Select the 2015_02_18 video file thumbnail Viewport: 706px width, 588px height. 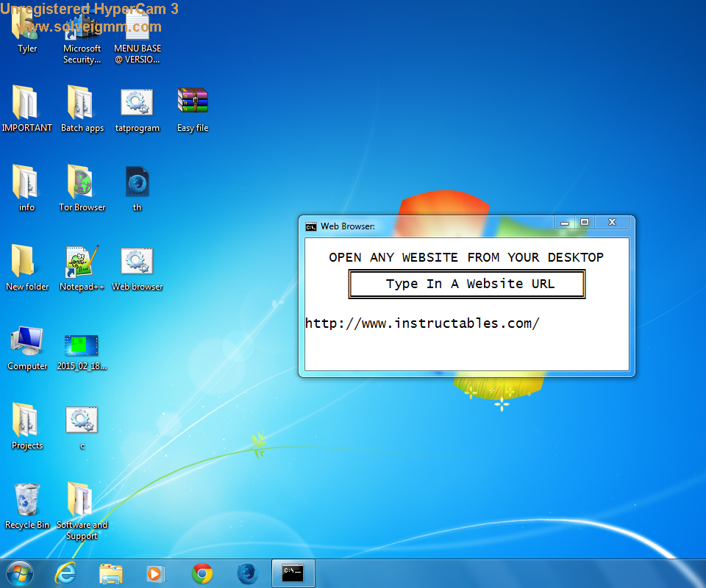pyautogui.click(x=82, y=352)
